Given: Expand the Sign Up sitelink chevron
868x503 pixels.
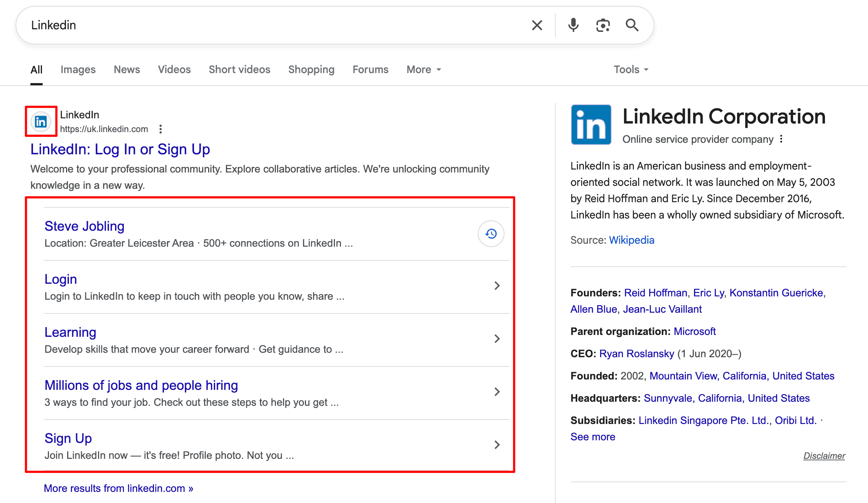Looking at the screenshot, I should [x=497, y=445].
